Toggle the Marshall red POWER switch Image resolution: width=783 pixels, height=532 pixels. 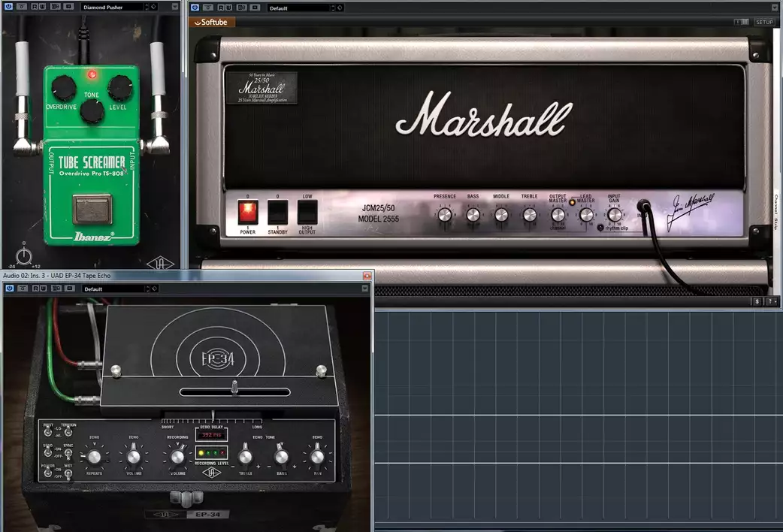[248, 212]
